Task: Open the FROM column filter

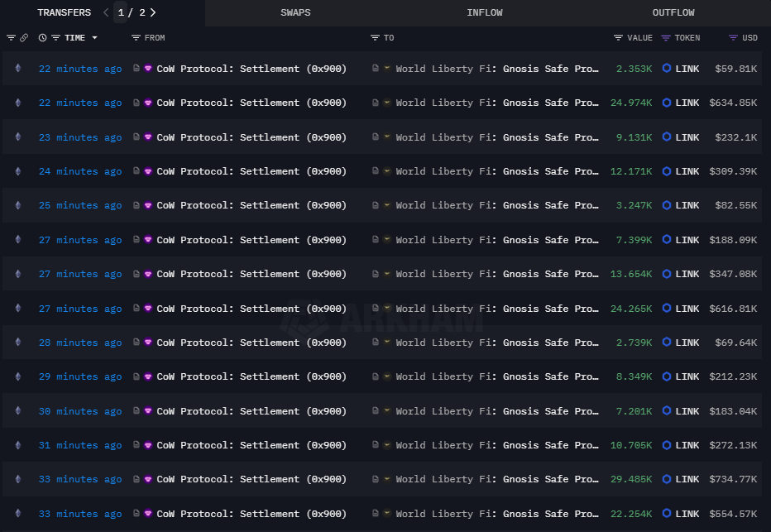Action: (136, 38)
